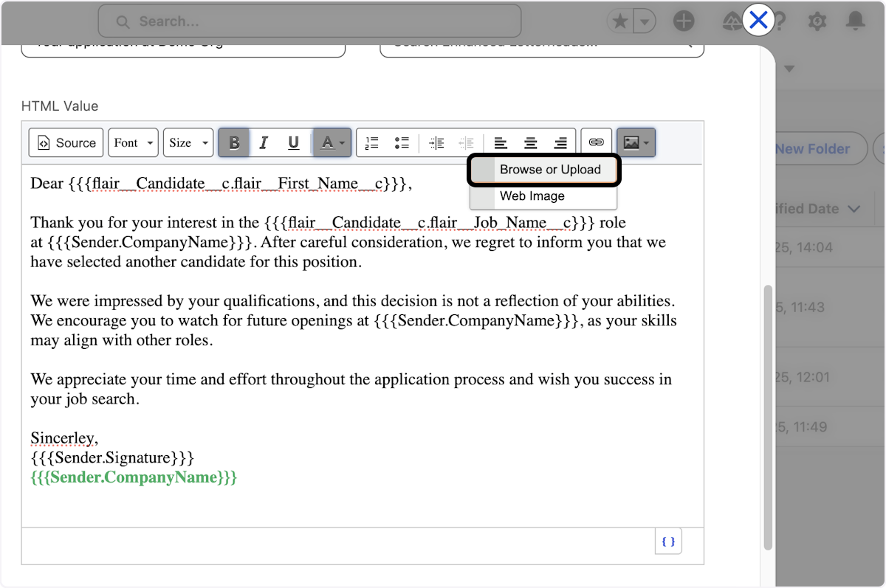Open the Font dropdown
Screen dimensions: 886x588
[134, 143]
